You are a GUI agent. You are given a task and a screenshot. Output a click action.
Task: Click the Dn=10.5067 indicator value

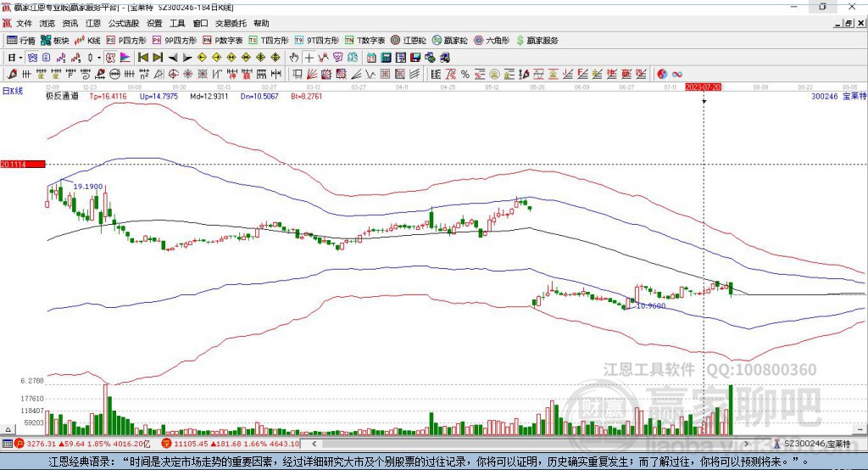pos(259,97)
